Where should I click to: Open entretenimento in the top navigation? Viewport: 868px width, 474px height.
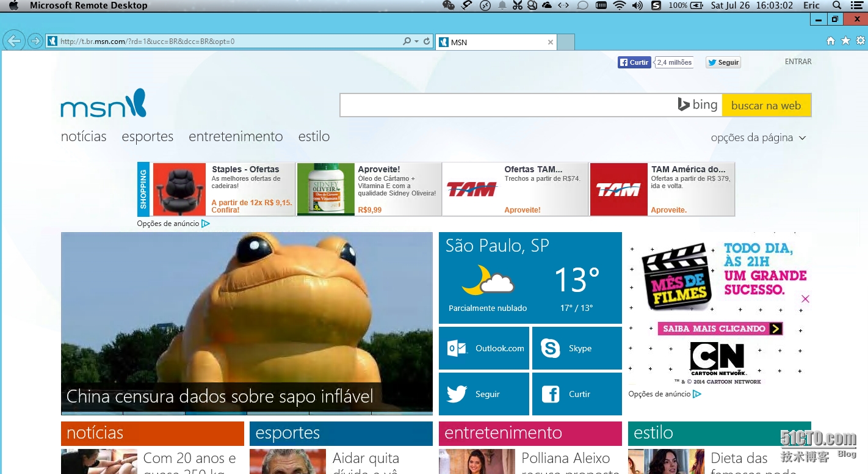click(236, 136)
